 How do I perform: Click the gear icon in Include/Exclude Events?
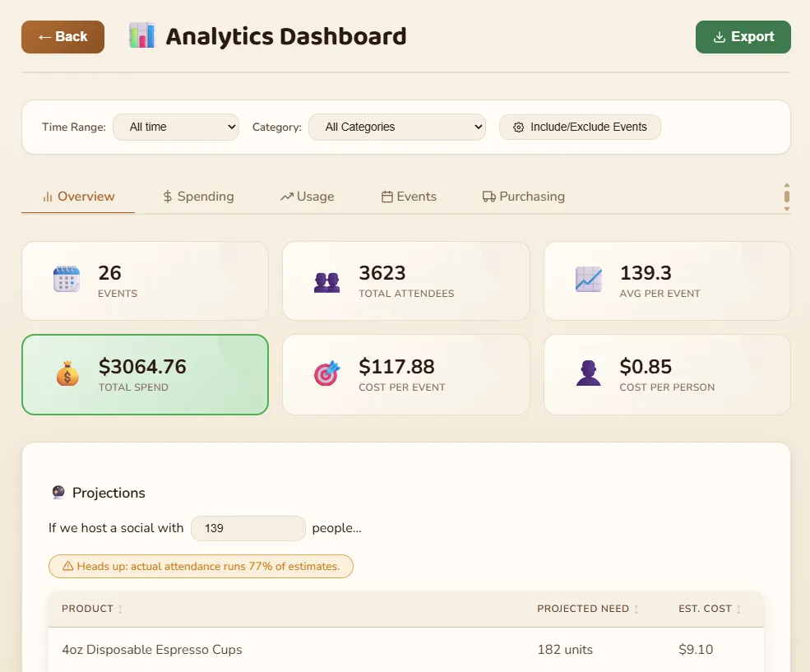(518, 127)
